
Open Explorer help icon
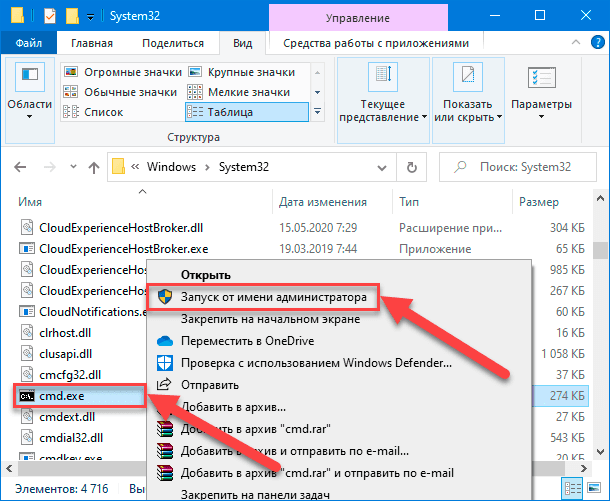(x=598, y=42)
